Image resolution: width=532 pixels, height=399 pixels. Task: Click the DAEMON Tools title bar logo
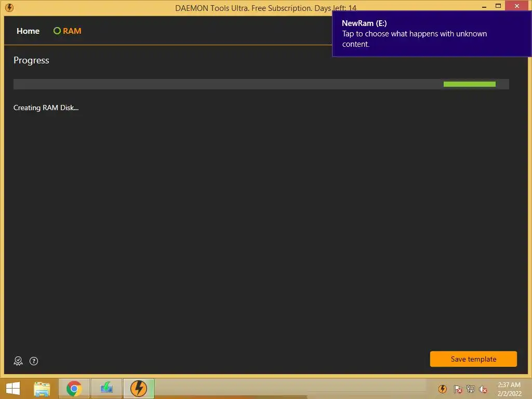[x=9, y=7]
